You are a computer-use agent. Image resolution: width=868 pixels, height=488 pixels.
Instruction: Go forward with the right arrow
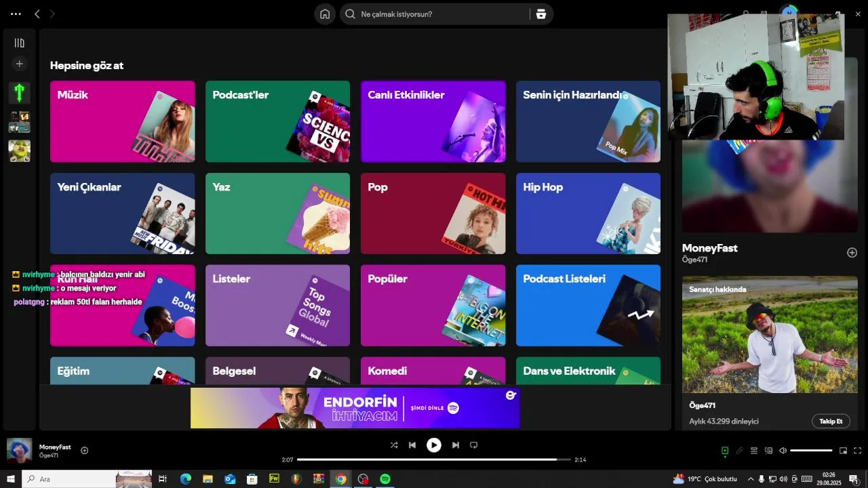point(53,14)
